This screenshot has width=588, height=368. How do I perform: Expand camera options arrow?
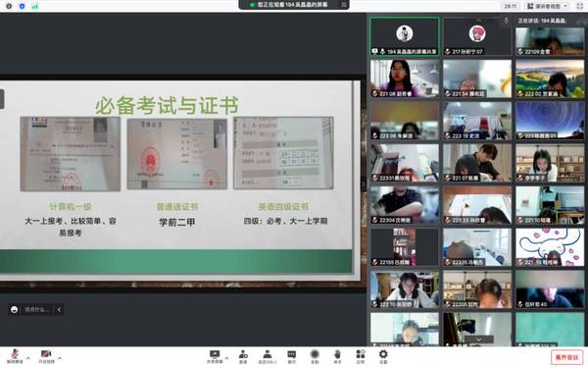[x=60, y=358]
